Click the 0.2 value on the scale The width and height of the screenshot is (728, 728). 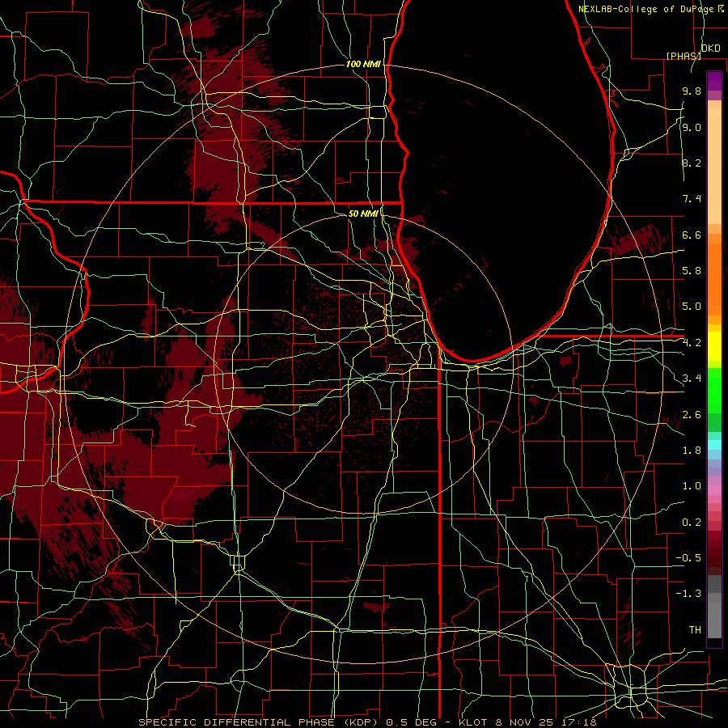click(692, 523)
